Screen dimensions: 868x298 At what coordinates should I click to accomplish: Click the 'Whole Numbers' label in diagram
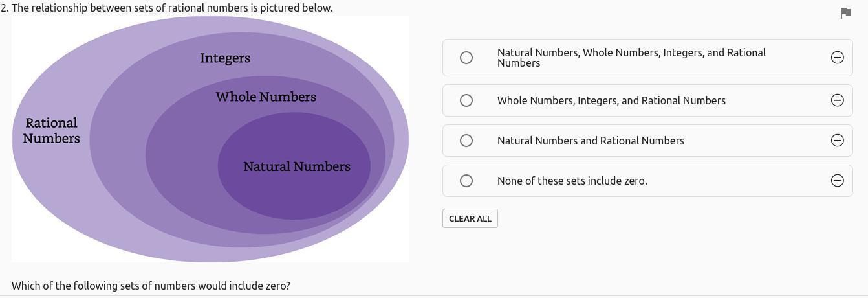(266, 97)
